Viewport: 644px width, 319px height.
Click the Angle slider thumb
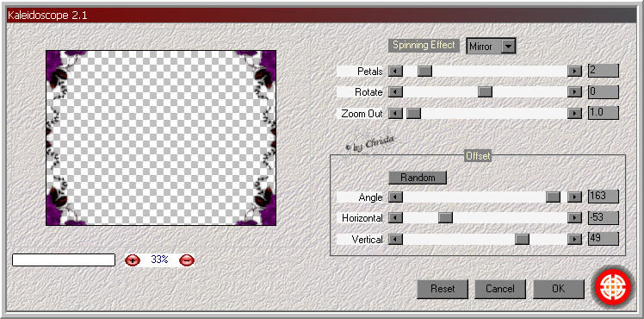(x=553, y=197)
